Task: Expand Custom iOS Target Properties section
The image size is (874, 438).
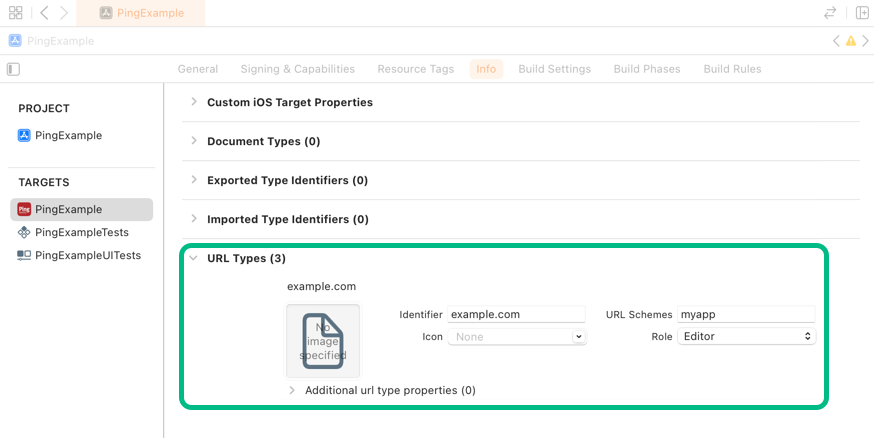Action: coord(194,102)
